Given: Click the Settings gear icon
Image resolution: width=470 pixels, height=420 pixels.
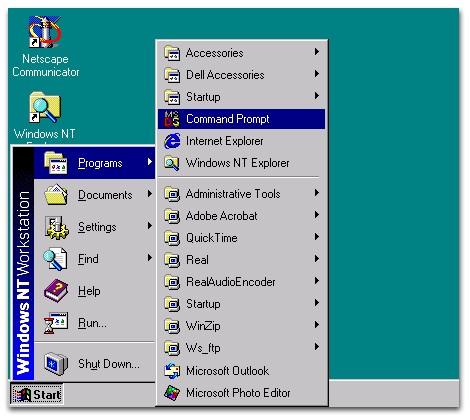Looking at the screenshot, I should 57,227.
